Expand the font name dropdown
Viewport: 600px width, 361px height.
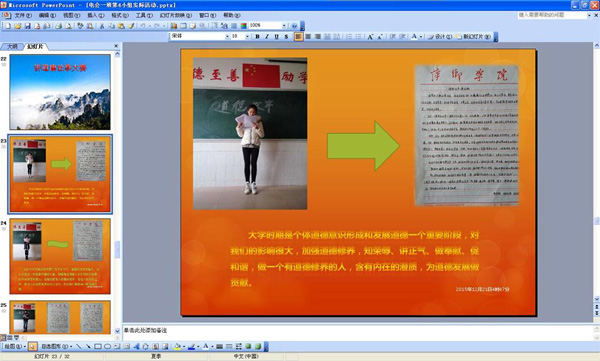[x=227, y=37]
